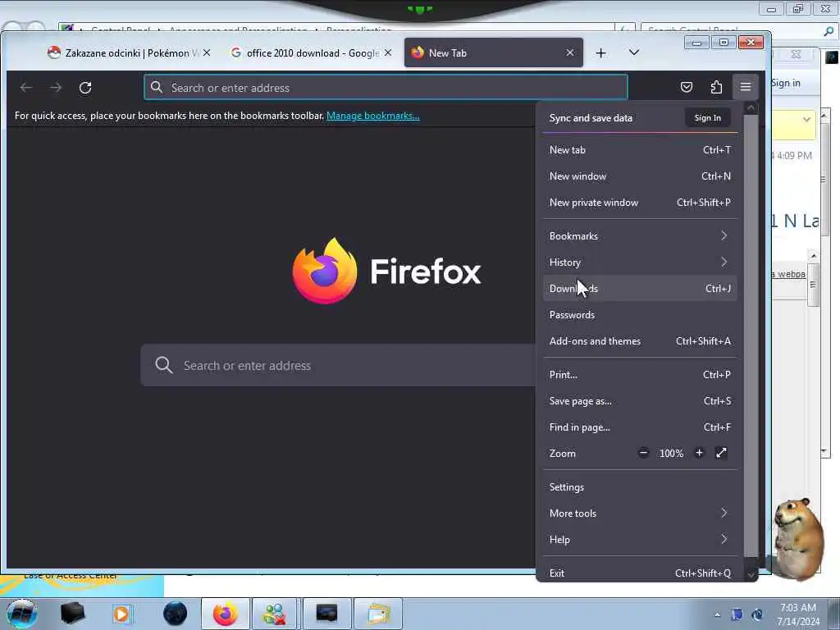The width and height of the screenshot is (840, 630).
Task: Open Windows Live Messenger taskbar icon
Action: (274, 614)
